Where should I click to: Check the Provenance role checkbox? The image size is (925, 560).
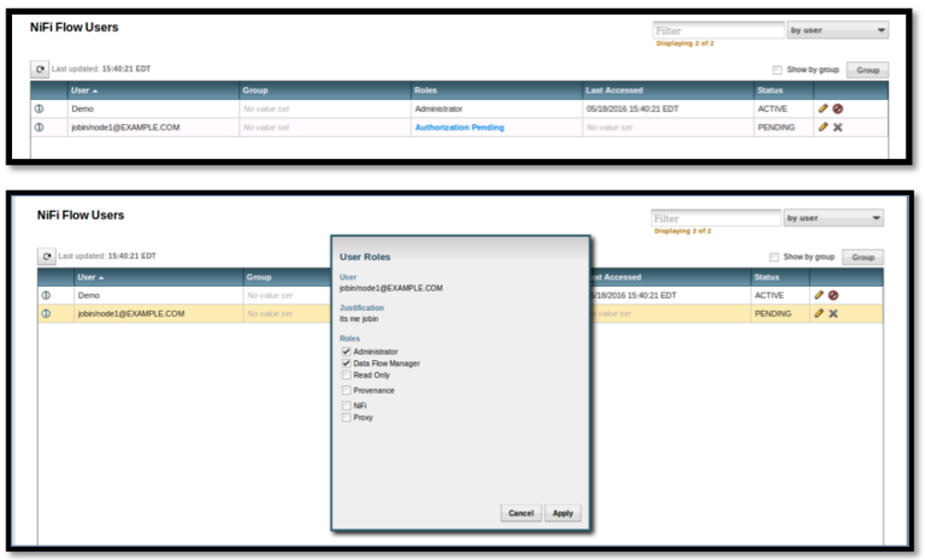pyautogui.click(x=346, y=391)
